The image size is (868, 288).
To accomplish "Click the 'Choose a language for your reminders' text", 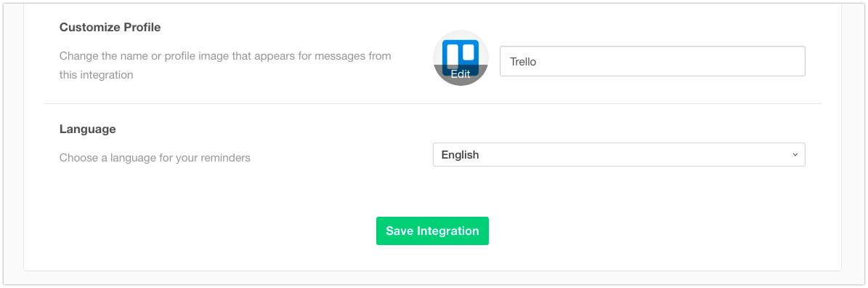I will coord(155,158).
